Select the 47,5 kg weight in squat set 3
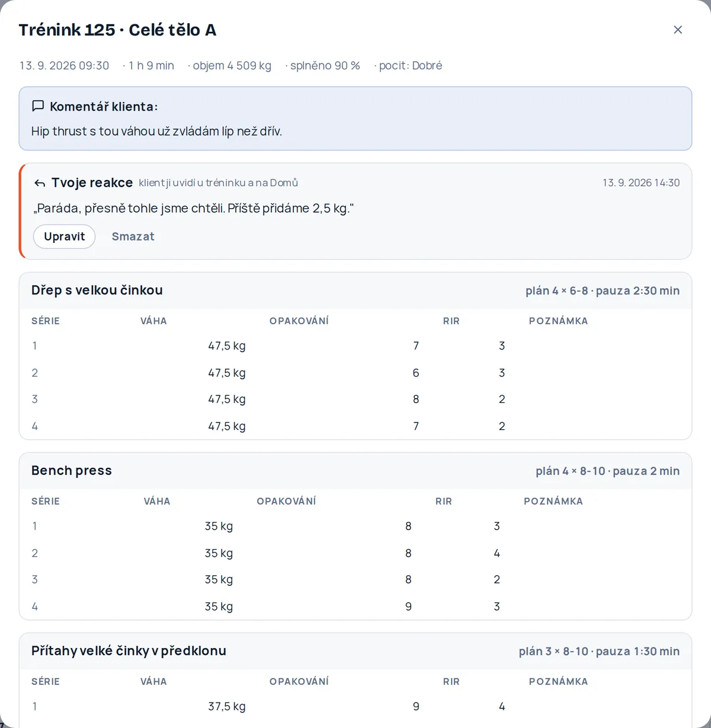711x728 pixels. (227, 399)
